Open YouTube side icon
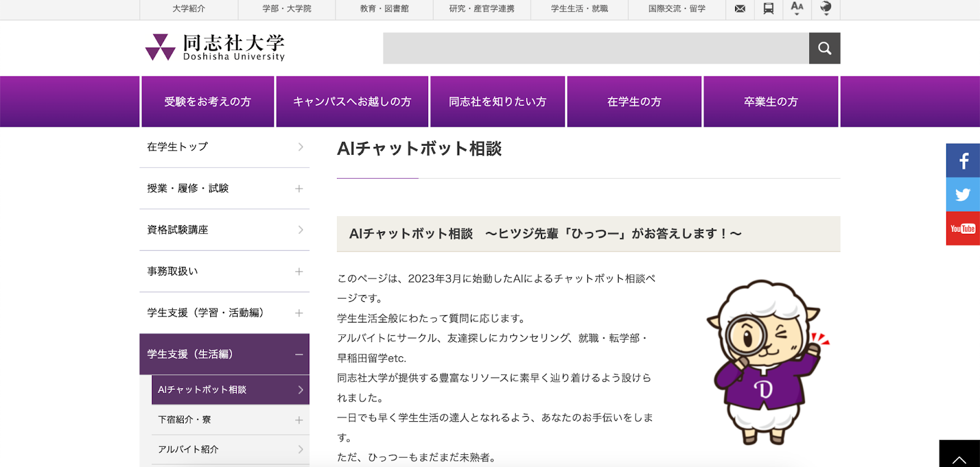The image size is (980, 467). [963, 228]
